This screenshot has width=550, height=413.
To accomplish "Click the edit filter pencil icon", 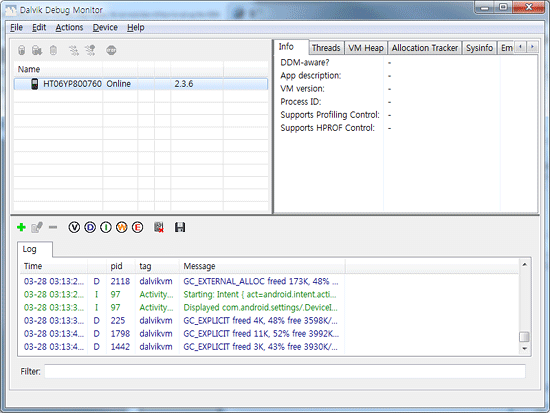I will [37, 227].
